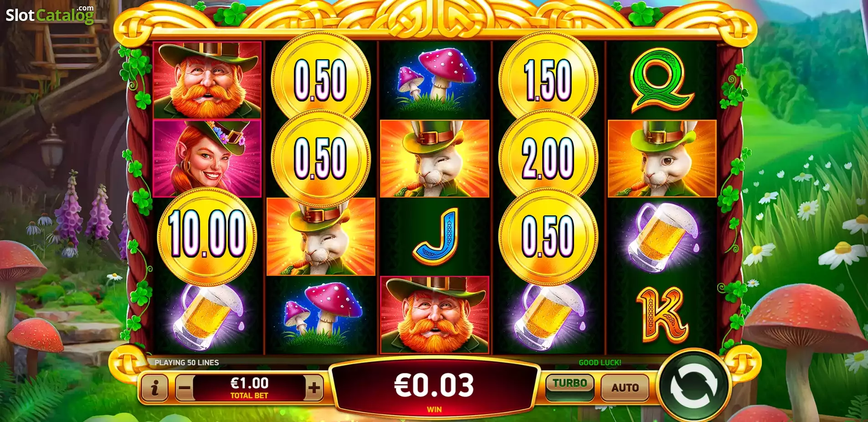Open the game info panel
The image size is (868, 422).
[154, 388]
